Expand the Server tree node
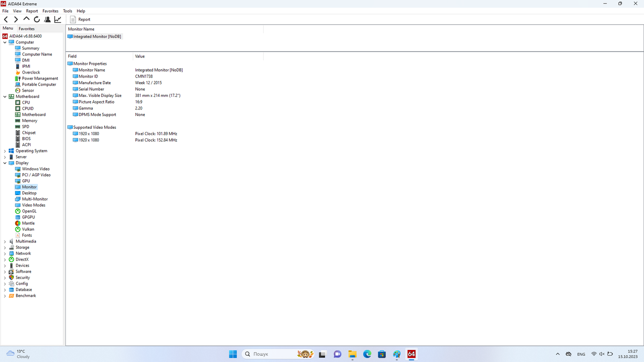This screenshot has width=644, height=362. click(x=5, y=157)
